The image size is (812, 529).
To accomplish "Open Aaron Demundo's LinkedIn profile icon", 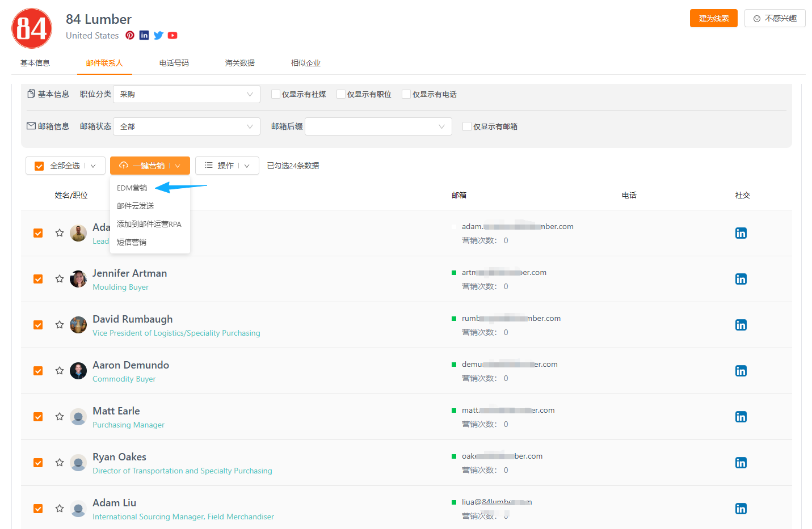I will tap(741, 371).
